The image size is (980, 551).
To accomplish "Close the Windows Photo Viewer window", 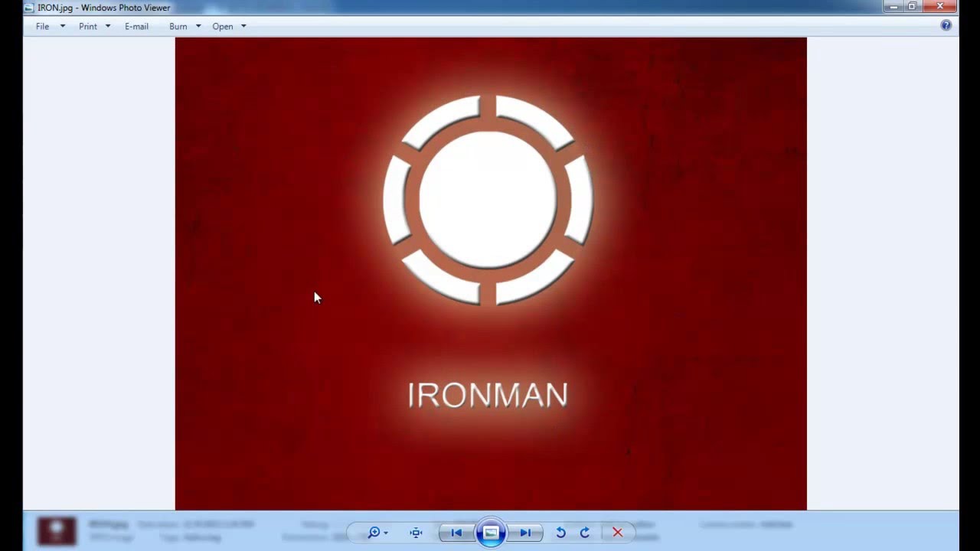I will click(x=940, y=7).
